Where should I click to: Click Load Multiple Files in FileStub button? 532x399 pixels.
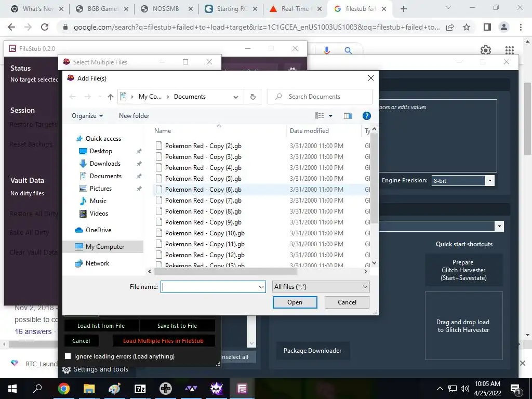163,341
